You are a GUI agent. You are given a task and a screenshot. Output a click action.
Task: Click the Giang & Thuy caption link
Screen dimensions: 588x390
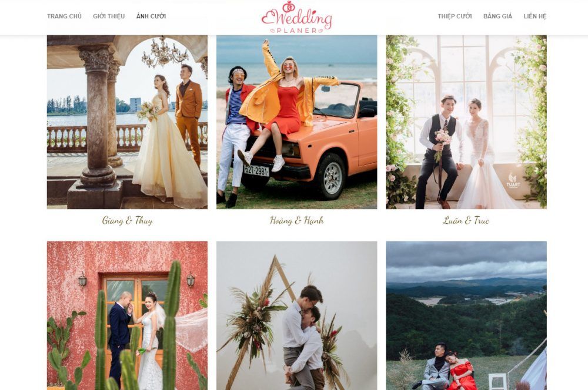click(127, 221)
